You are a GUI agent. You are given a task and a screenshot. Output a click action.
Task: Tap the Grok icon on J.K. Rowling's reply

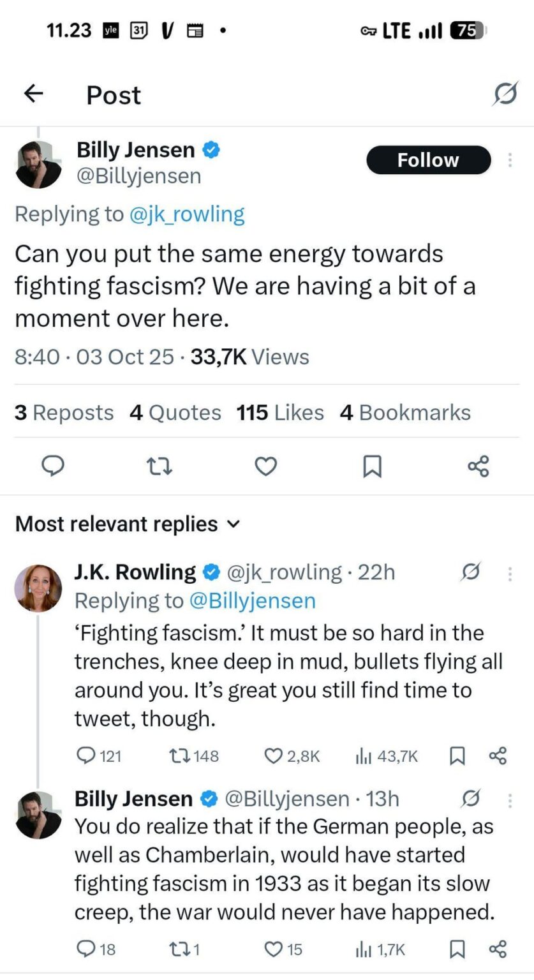[471, 573]
